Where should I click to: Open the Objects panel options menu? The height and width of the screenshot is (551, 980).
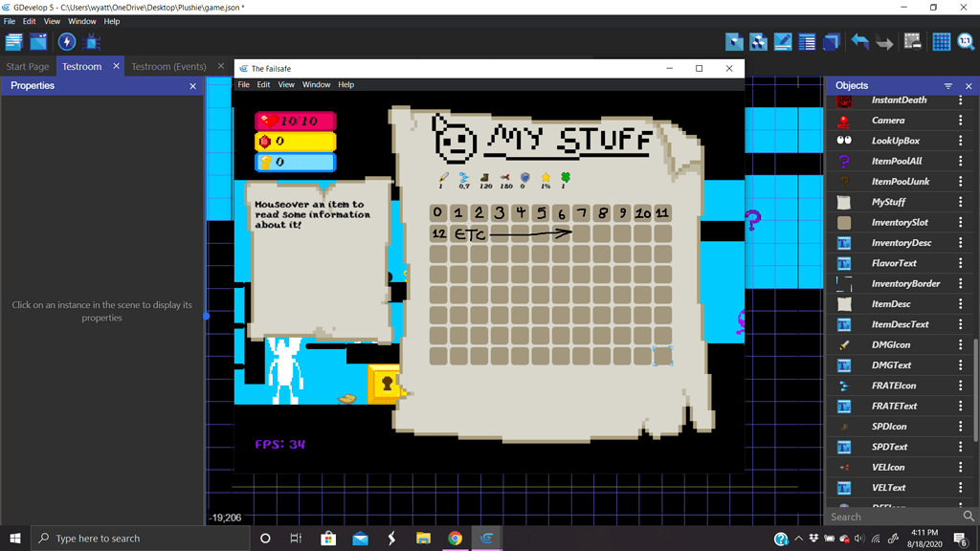(x=947, y=85)
